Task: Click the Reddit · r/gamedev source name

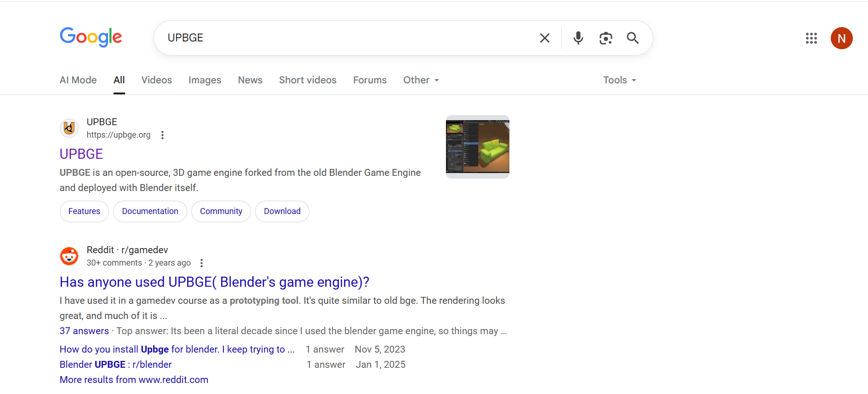Action: [127, 250]
